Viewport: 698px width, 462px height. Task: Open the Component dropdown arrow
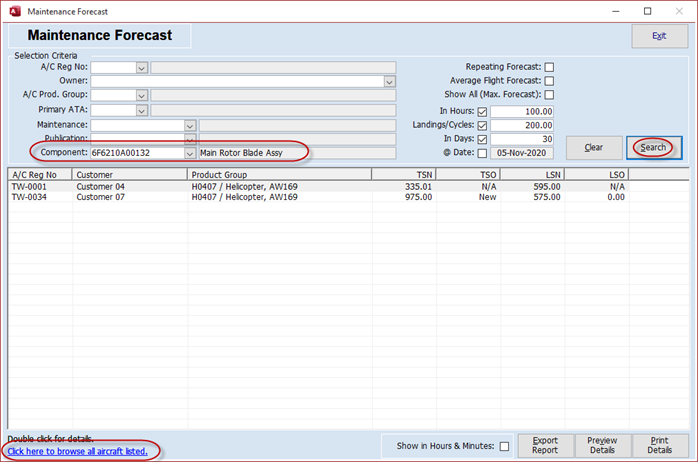click(189, 153)
